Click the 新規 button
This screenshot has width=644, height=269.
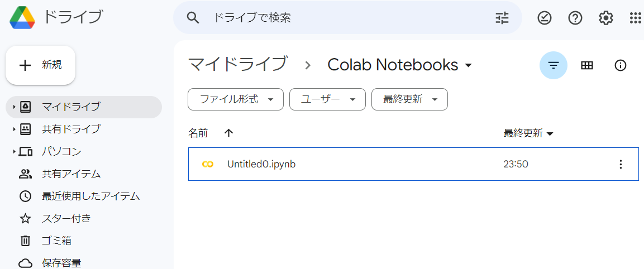click(x=41, y=65)
